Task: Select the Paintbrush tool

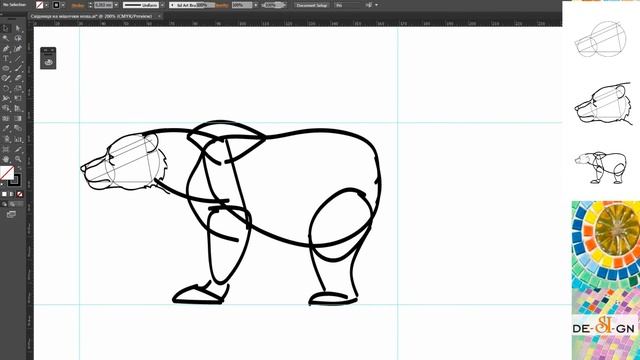Action: pyautogui.click(x=18, y=69)
